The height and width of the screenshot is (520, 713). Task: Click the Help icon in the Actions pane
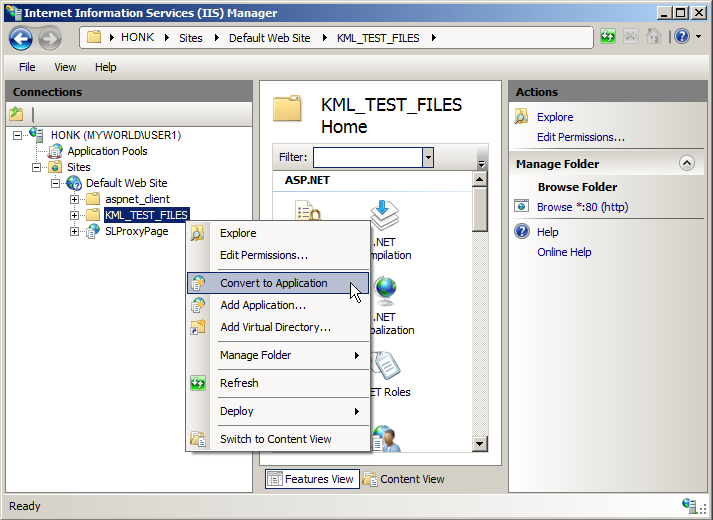522,231
